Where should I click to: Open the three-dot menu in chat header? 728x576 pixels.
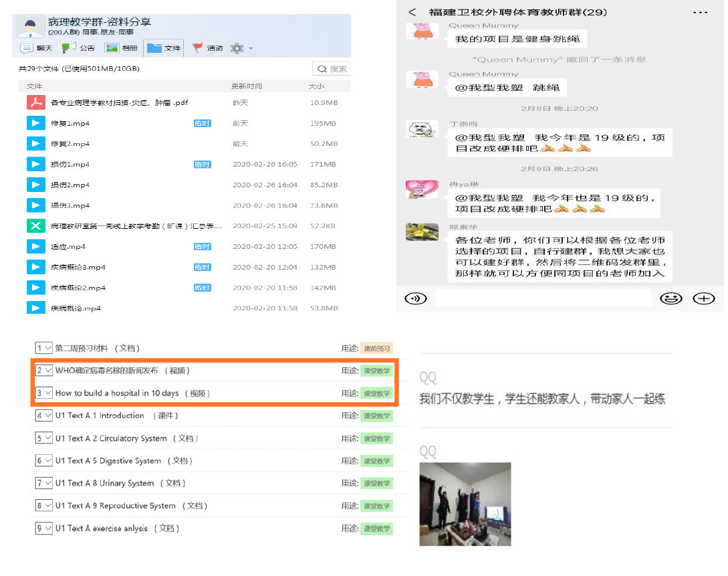coord(700,12)
